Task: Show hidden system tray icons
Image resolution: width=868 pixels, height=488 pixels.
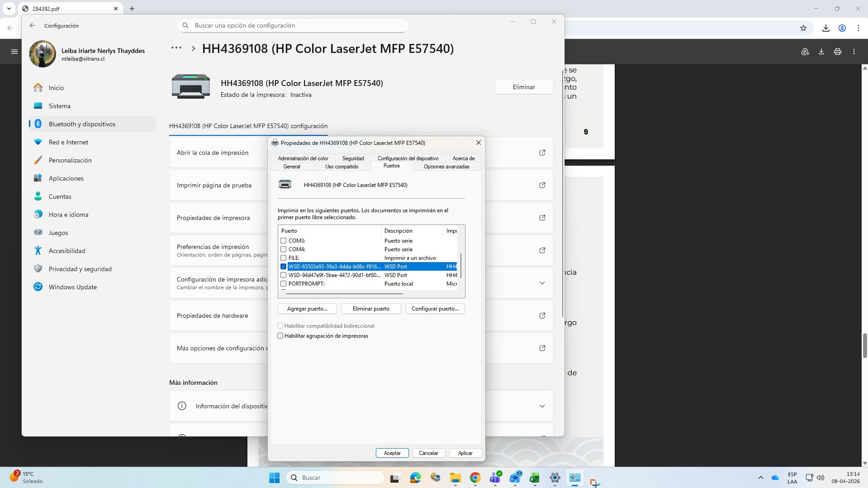Action: coord(761,478)
